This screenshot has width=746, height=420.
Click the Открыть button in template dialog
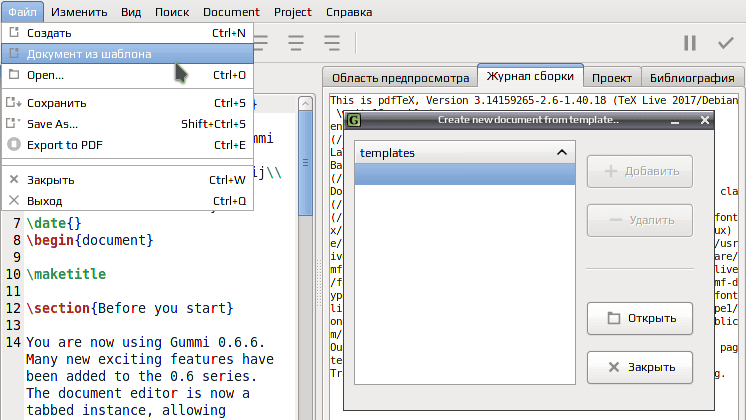pyautogui.click(x=639, y=318)
